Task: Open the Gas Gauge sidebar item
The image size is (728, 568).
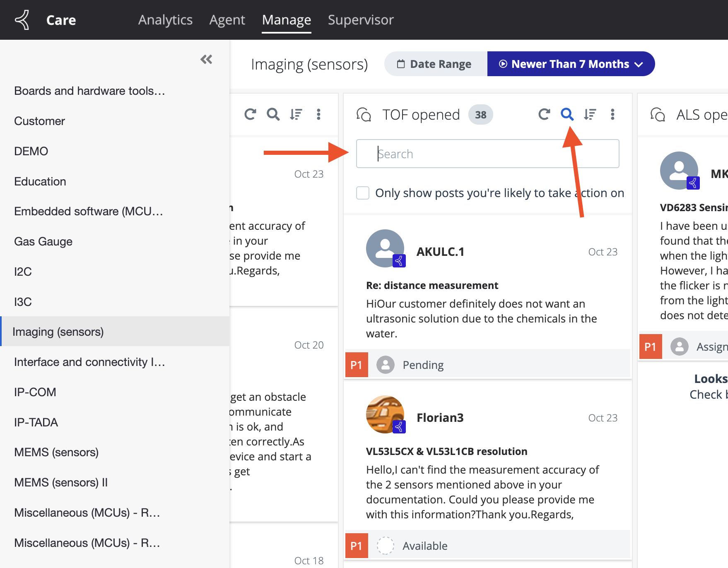Action: pos(43,241)
